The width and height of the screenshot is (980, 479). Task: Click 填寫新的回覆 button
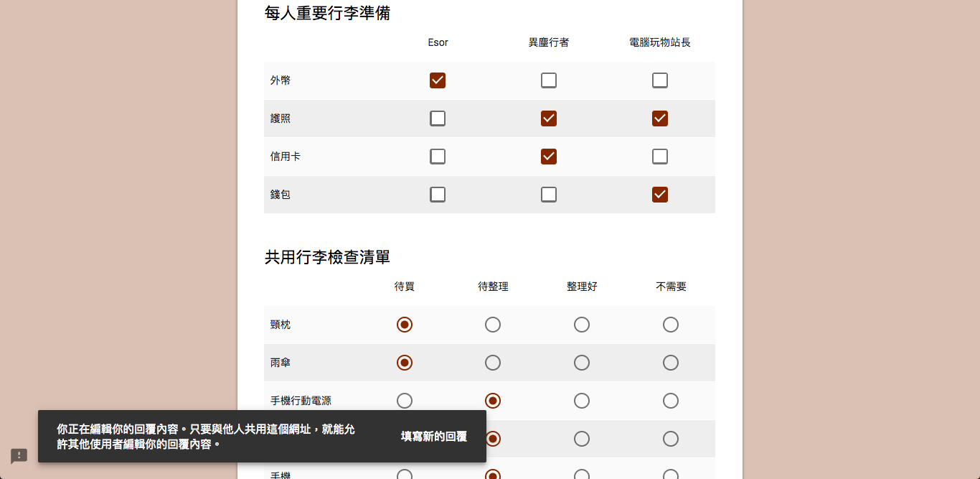coord(434,437)
